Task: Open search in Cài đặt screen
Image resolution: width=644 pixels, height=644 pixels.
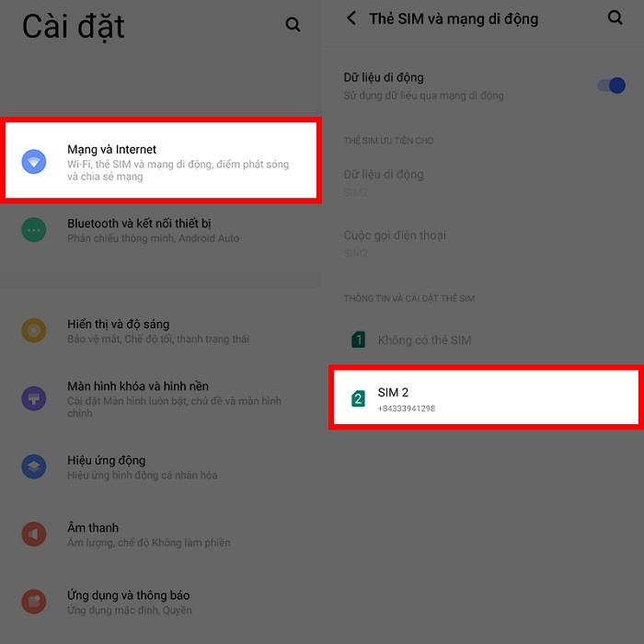Action: click(x=293, y=25)
